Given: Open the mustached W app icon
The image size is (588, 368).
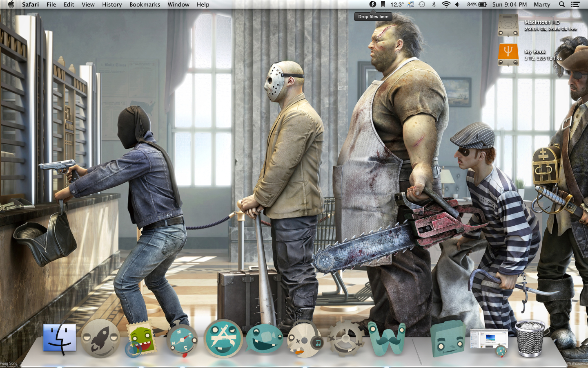Looking at the screenshot, I should tap(386, 339).
